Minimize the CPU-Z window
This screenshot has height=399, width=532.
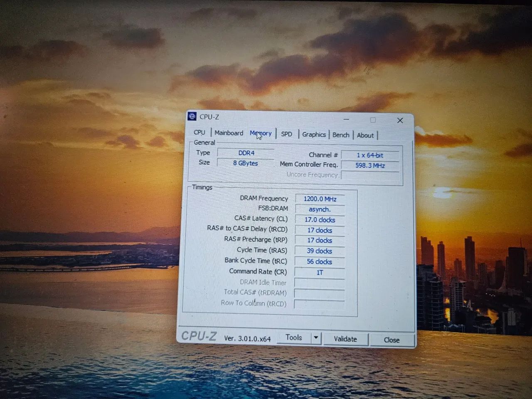coord(346,119)
